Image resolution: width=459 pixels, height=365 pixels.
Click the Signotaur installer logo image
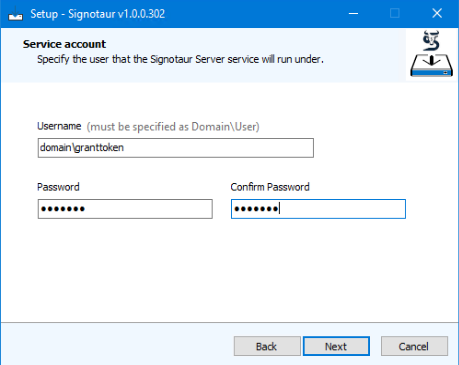(431, 54)
